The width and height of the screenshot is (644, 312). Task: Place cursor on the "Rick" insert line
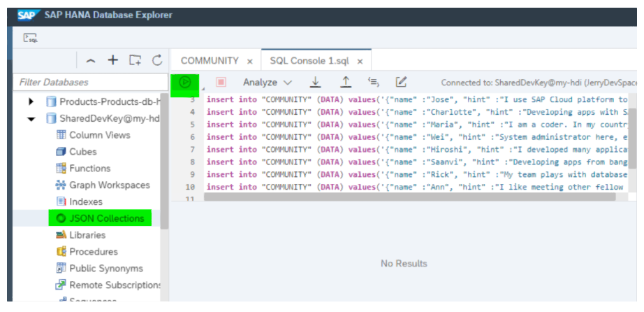click(x=417, y=174)
